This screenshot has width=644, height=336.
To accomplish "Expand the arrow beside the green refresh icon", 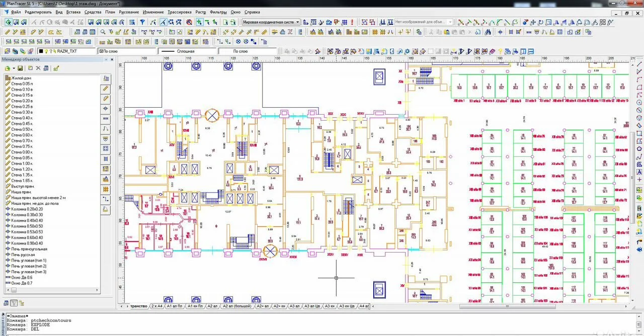I will pyautogui.click(x=14, y=68).
